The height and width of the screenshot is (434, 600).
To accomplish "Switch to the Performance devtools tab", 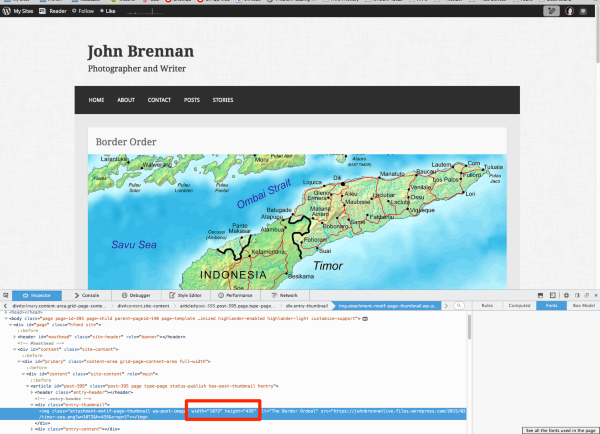I will pyautogui.click(x=235, y=295).
